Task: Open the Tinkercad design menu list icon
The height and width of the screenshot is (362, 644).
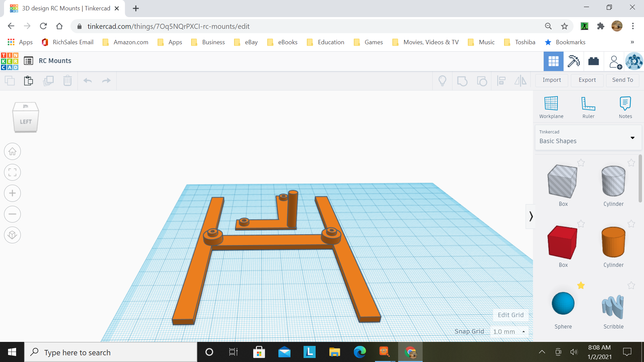Action: [x=29, y=61]
